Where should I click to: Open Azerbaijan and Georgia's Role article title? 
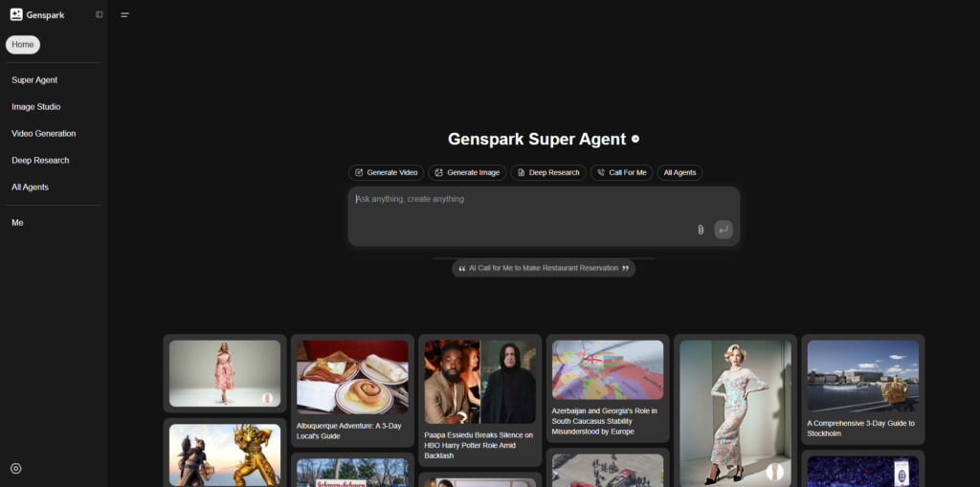(605, 421)
